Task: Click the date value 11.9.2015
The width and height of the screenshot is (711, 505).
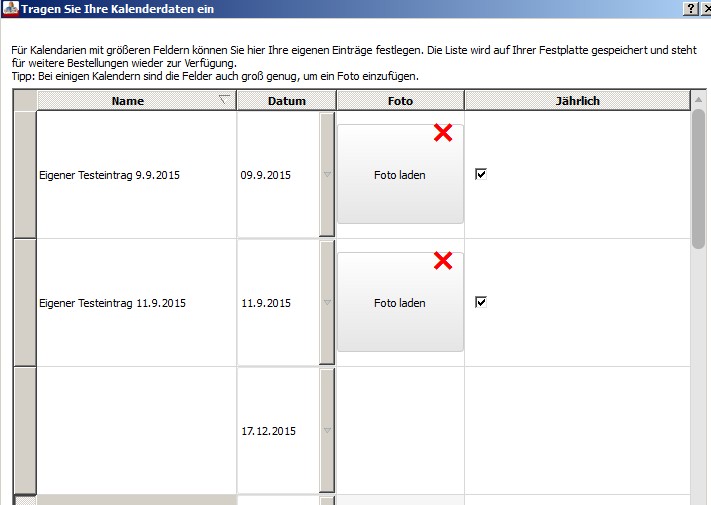Action: 266,303
